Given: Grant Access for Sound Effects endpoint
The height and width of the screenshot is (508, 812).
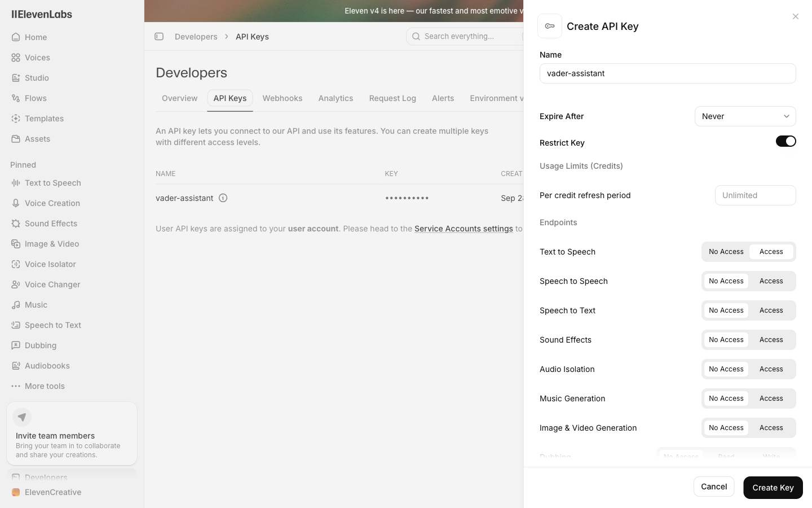Looking at the screenshot, I should pos(771,340).
